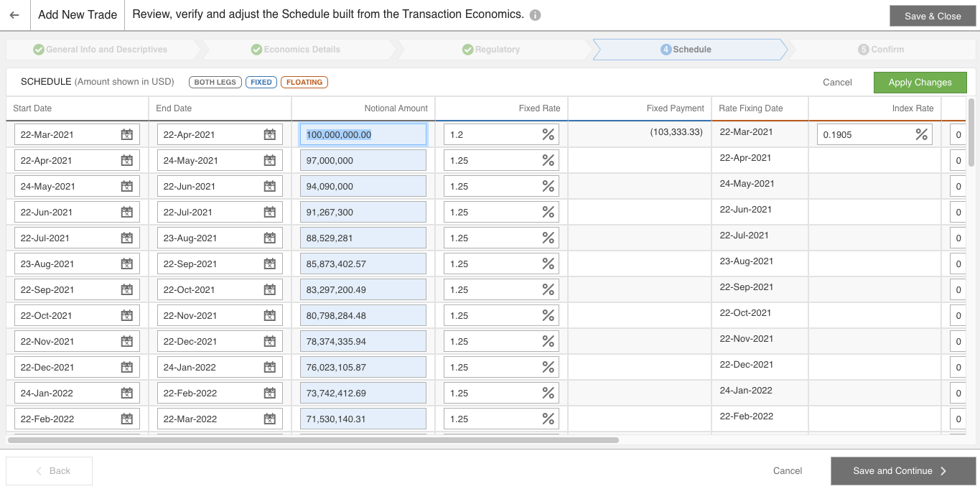Screen dimensions: 980x489
Task: Click the Apply Changes button
Action: 920,82
